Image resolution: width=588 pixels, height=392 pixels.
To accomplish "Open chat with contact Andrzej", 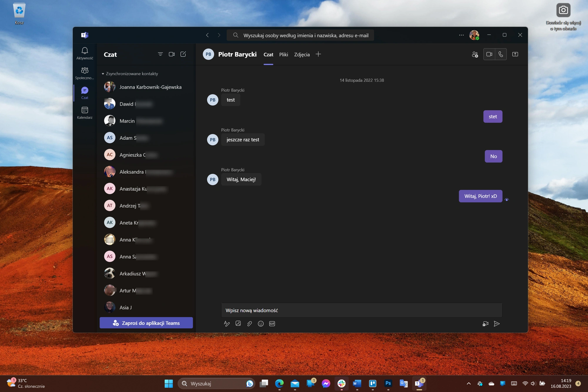I will coord(146,206).
